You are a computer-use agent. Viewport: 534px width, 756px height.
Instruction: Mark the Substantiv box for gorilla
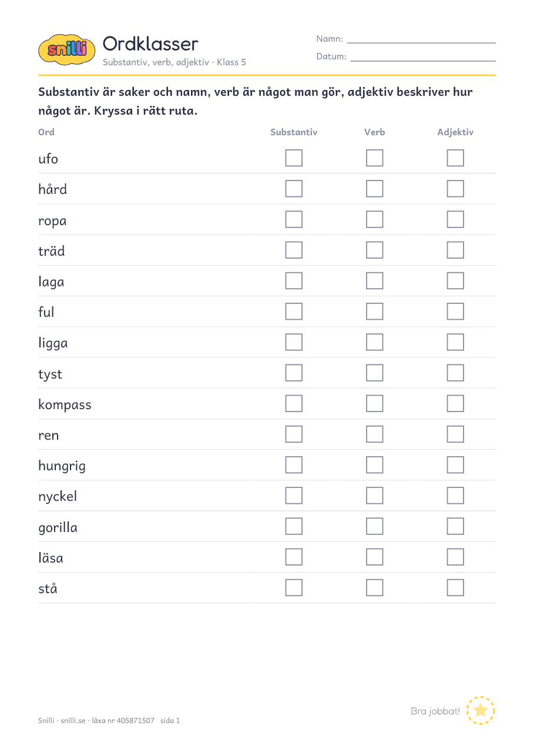[x=294, y=526]
